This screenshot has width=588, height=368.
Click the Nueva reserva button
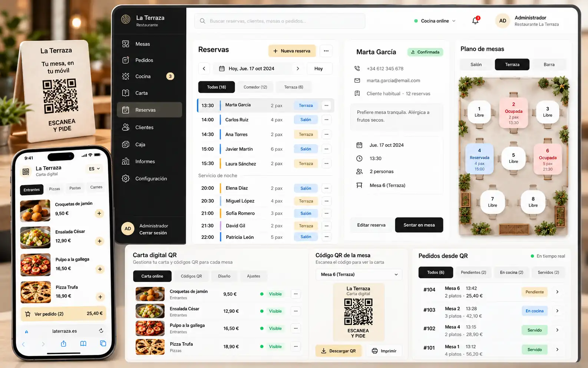coord(292,51)
